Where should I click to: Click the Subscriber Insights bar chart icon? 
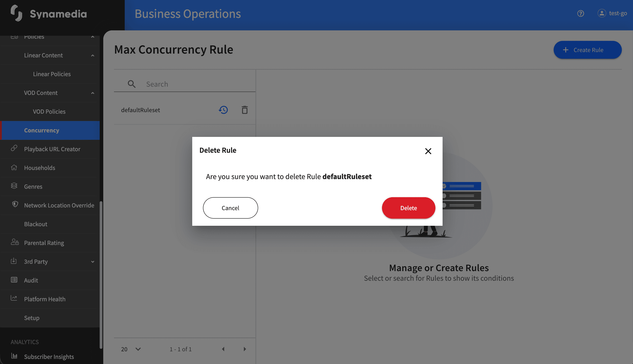(14, 356)
